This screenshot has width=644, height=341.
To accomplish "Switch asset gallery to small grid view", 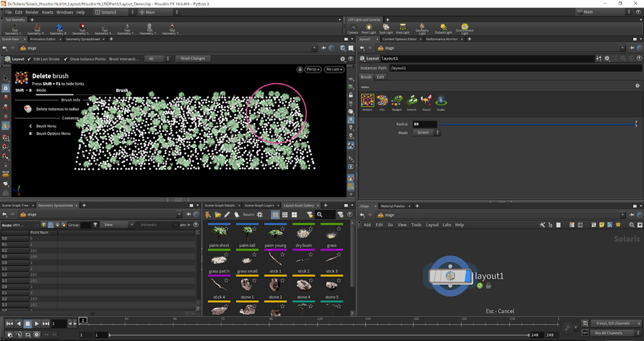I will coord(275,214).
